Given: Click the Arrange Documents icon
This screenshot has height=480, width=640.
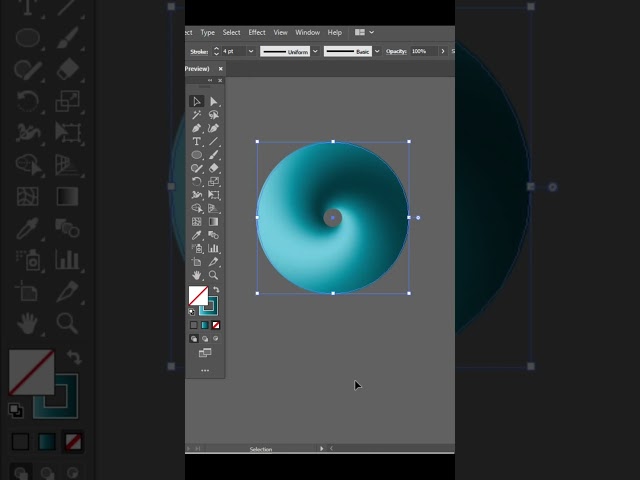Looking at the screenshot, I should (x=360, y=32).
